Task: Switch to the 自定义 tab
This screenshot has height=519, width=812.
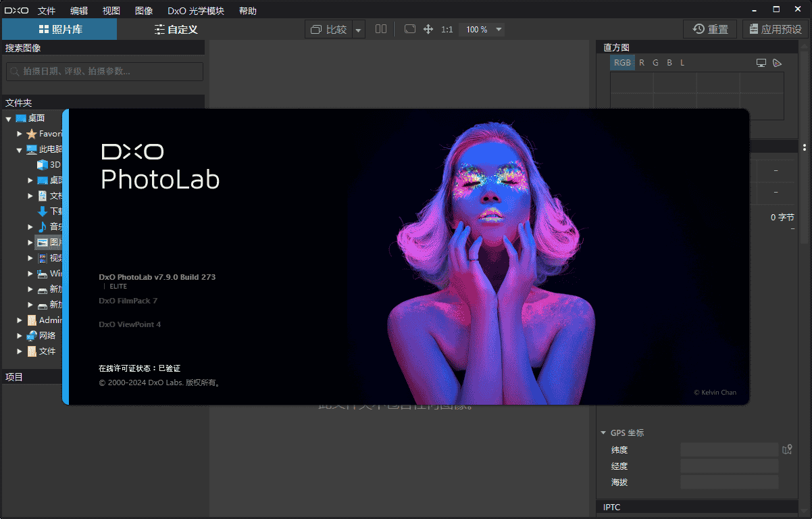Action: coord(175,29)
